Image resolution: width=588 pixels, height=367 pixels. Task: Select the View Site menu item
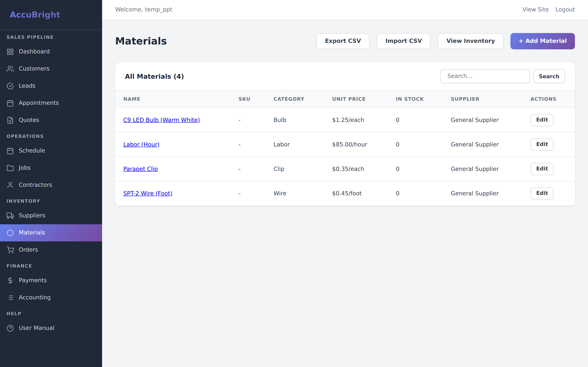coord(536,9)
